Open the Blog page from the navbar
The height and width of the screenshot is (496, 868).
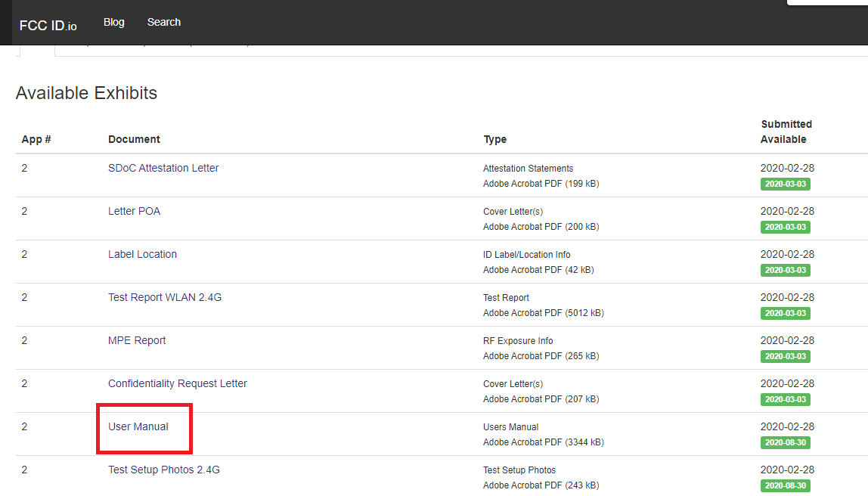[113, 22]
